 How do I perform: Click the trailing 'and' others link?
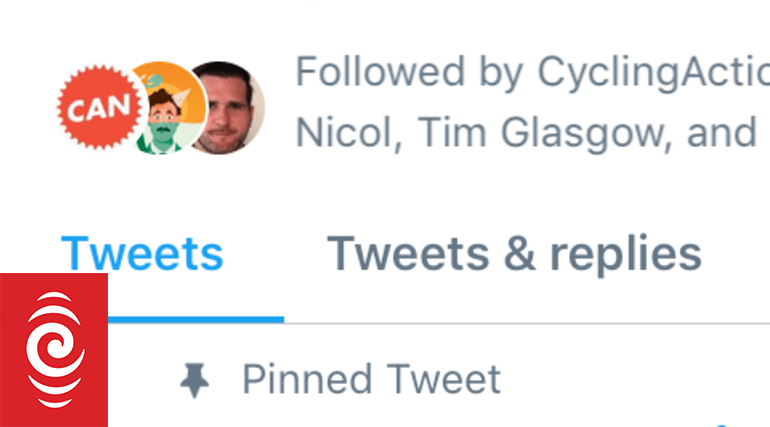(x=722, y=133)
